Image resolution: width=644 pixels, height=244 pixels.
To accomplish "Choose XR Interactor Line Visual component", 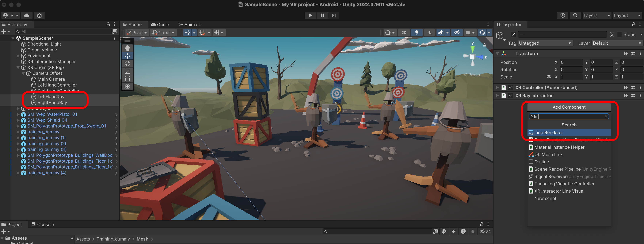I will click(x=559, y=191).
